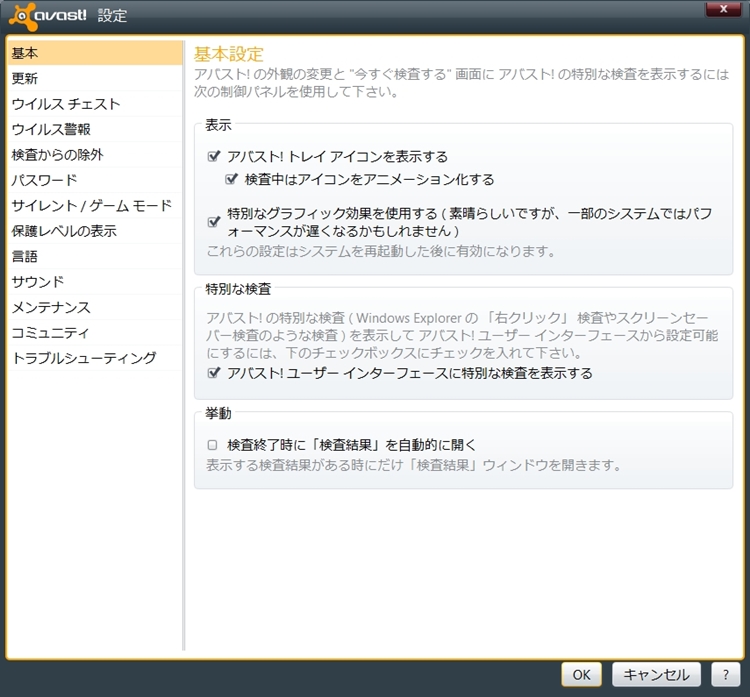
Task: Click the 挙動 group label
Action: [x=218, y=413]
